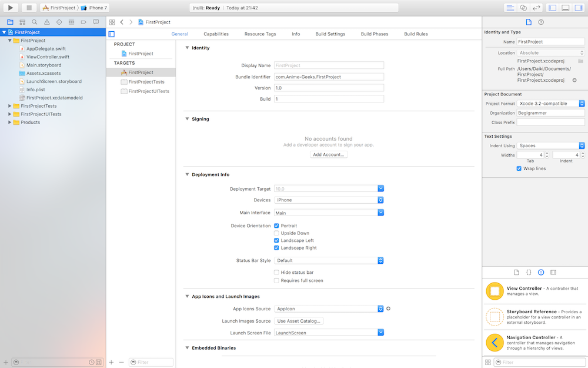
Task: Go back in editor history
Action: point(122,22)
